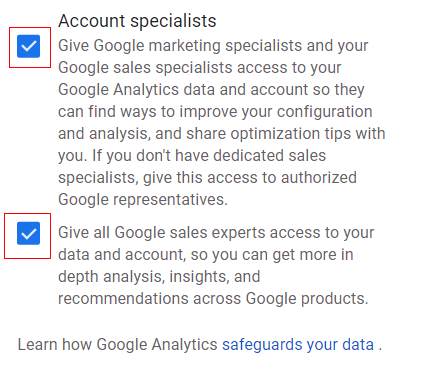Click the 'recommendations across Google products.' line
Viewport: 422px width, 367px height.
(x=213, y=299)
